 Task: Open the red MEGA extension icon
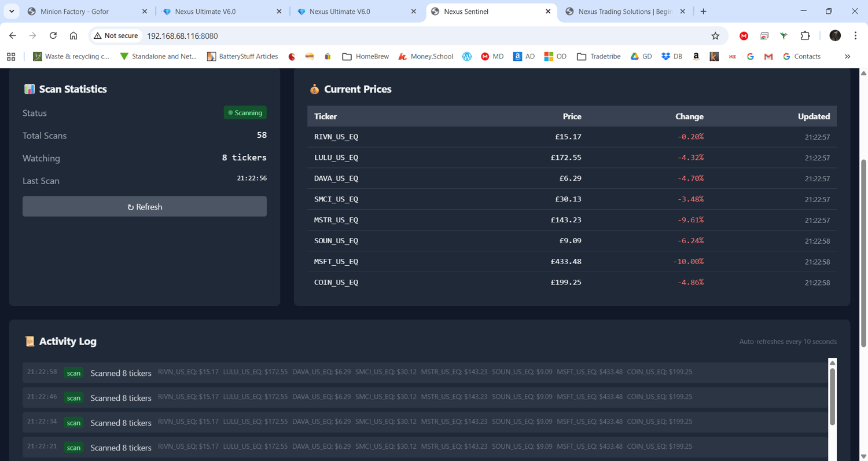[x=744, y=35]
